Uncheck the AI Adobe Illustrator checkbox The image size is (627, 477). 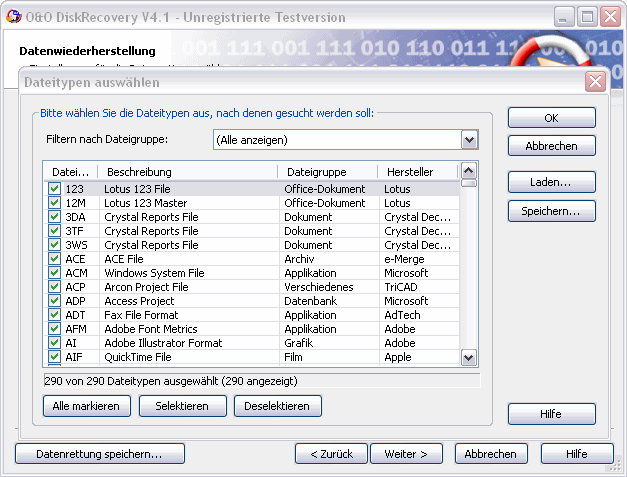tap(54, 342)
